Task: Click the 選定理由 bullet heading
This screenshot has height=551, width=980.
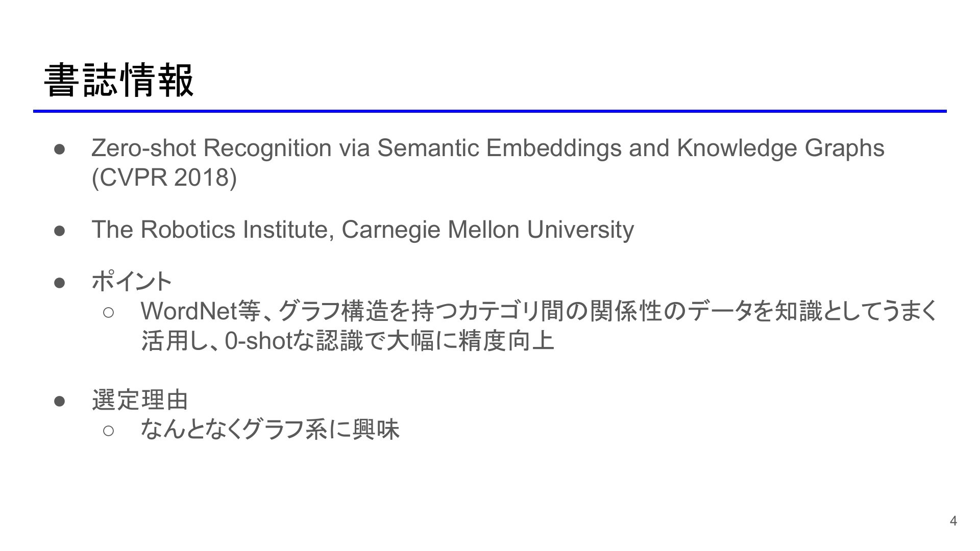Action: pos(140,399)
